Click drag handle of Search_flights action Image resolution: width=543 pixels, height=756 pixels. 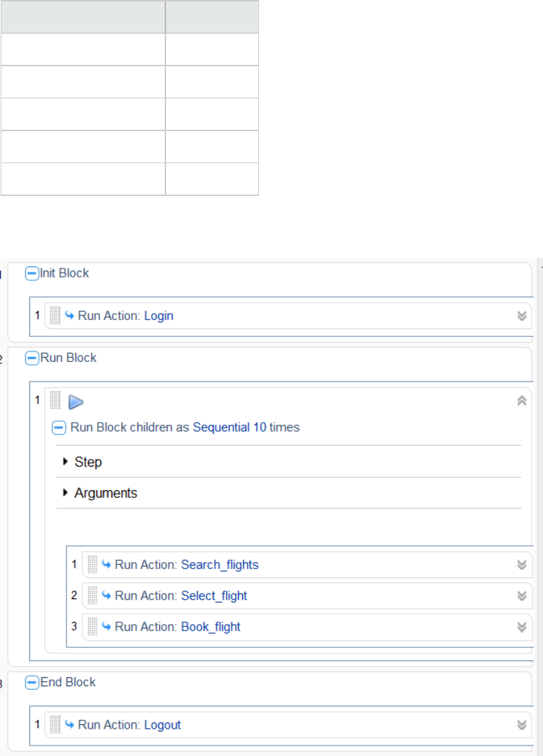[93, 564]
